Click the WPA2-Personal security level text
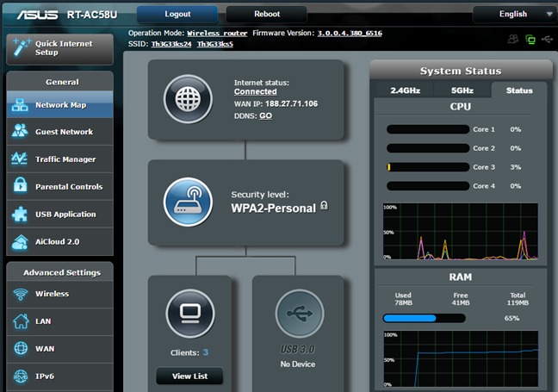This screenshot has width=558, height=392. point(273,208)
